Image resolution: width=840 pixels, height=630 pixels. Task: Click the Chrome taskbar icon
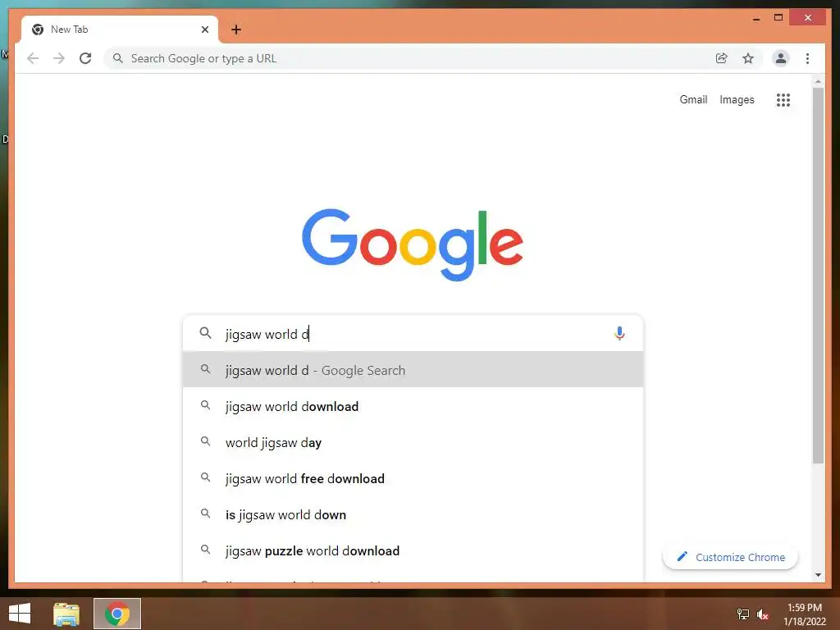[117, 614]
